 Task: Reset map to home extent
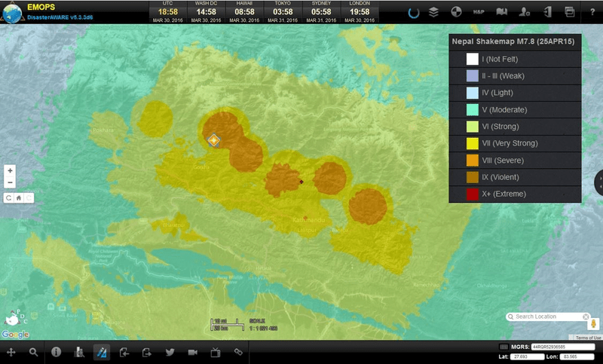click(x=18, y=197)
